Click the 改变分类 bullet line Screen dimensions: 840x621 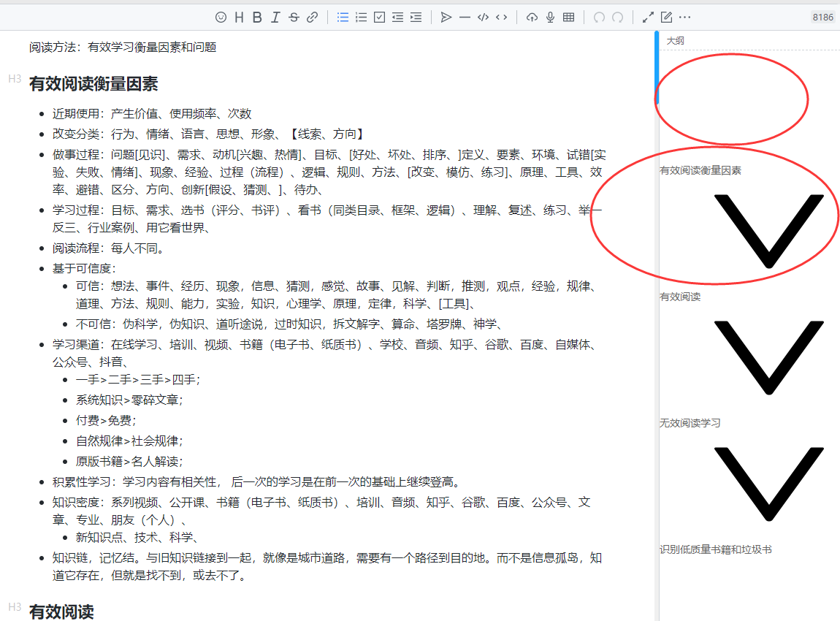pyautogui.click(x=210, y=134)
